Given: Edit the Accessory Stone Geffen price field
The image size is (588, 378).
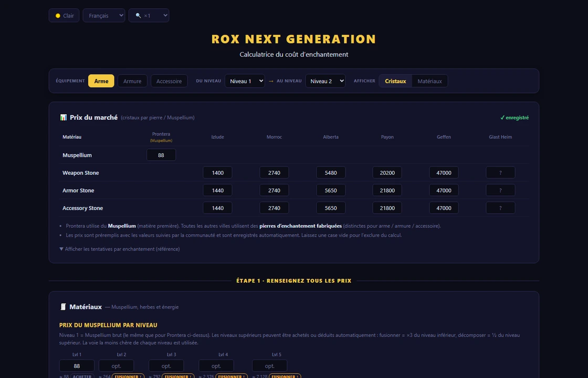Looking at the screenshot, I should tap(444, 208).
